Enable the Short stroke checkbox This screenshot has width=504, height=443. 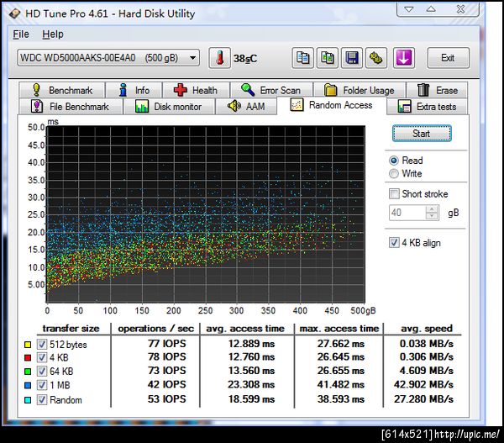[x=394, y=194]
